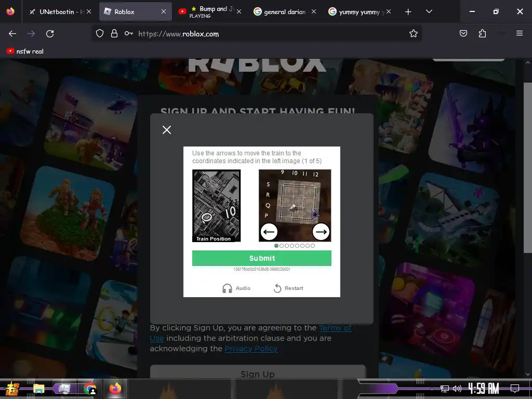Close the UNetbootin tab

(89, 11)
